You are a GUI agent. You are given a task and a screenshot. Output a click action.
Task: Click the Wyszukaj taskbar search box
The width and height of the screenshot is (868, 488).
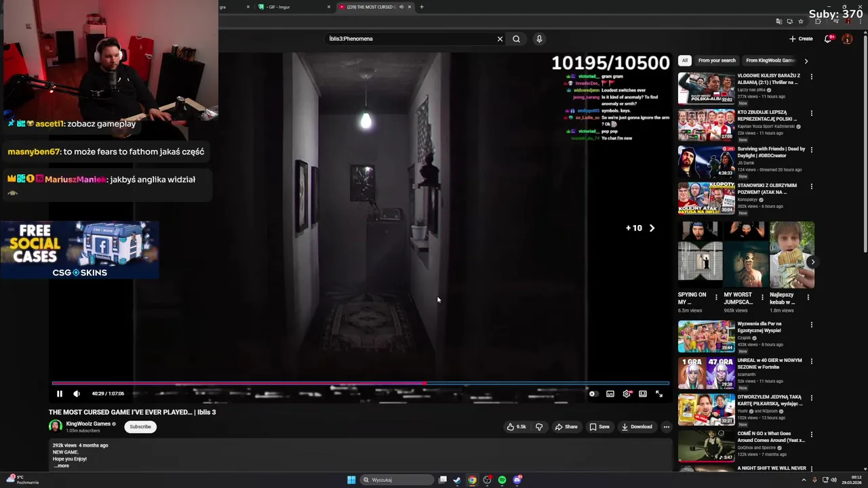(x=397, y=480)
